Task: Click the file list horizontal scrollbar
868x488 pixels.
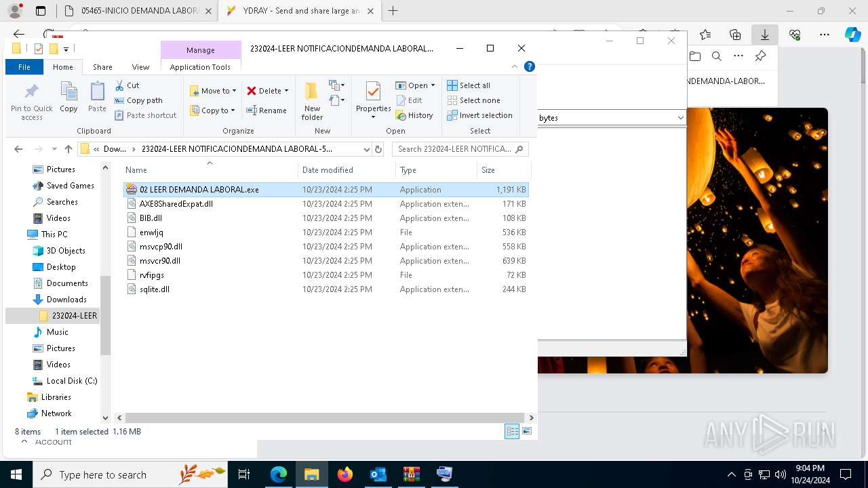Action: [324, 418]
